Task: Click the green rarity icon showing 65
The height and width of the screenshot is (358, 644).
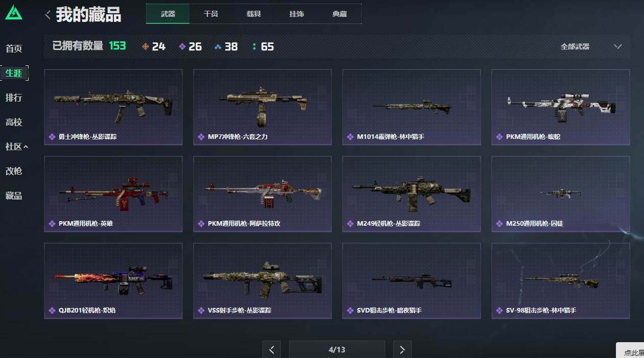Action: (x=254, y=46)
